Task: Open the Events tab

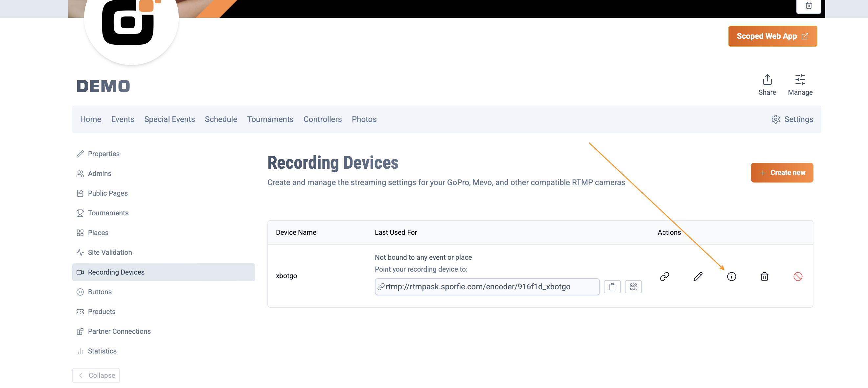Action: point(123,119)
